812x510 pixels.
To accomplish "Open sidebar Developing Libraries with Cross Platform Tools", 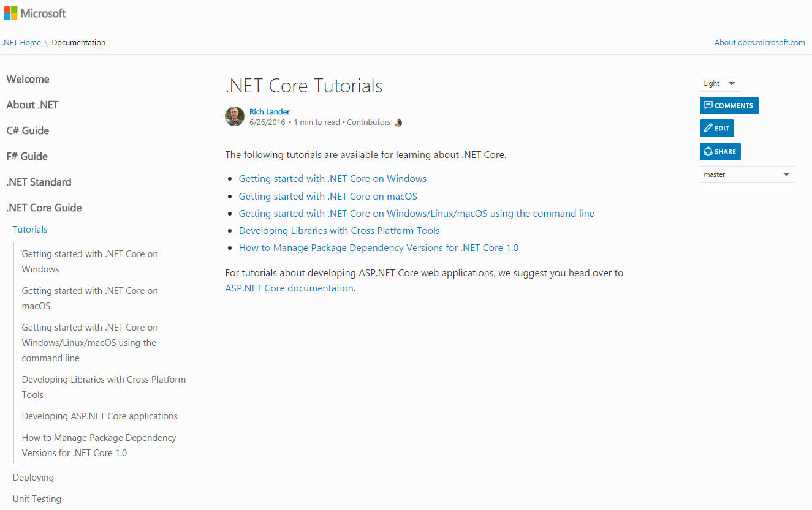I will click(104, 387).
